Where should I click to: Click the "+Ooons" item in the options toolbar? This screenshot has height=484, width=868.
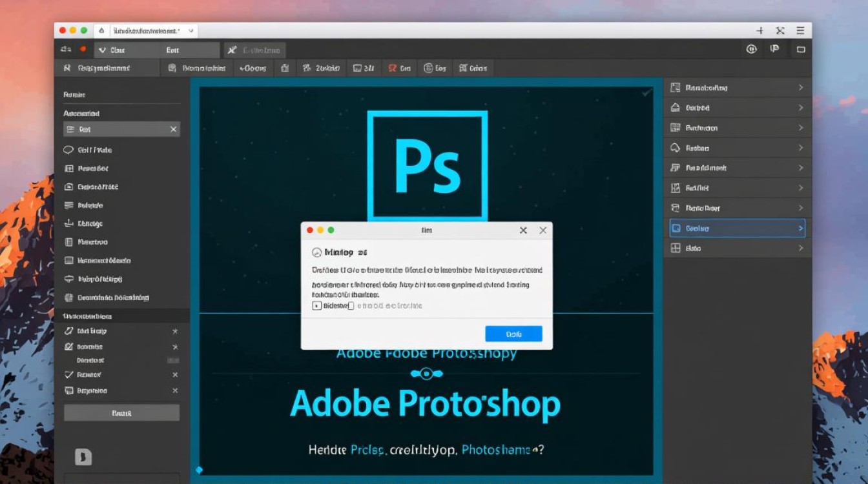coord(253,68)
